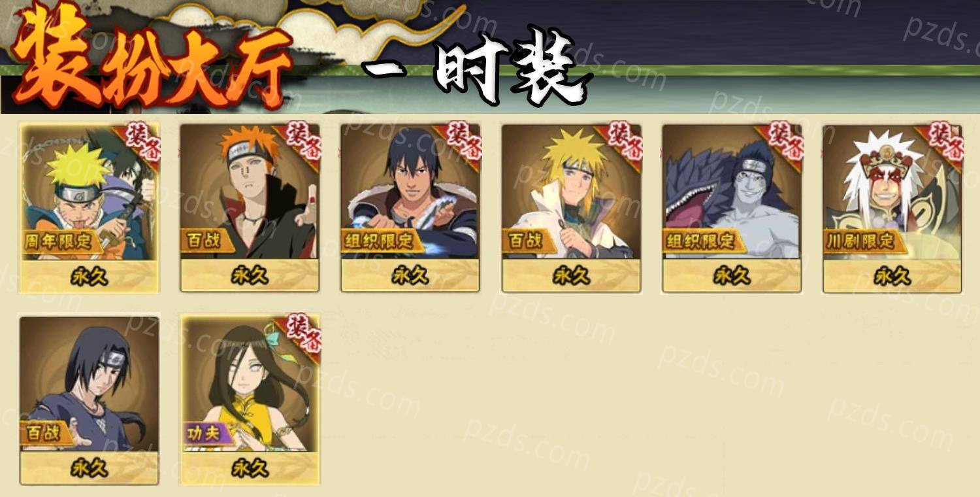Open the Jiraiya 川剧限定 costume card
This screenshot has width=980, height=497.
click(892, 208)
